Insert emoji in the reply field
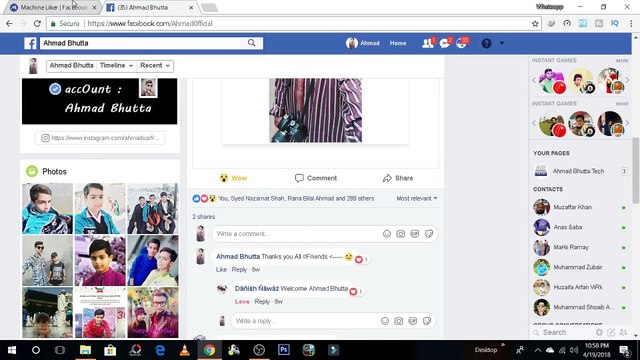640x360 pixels. point(385,321)
